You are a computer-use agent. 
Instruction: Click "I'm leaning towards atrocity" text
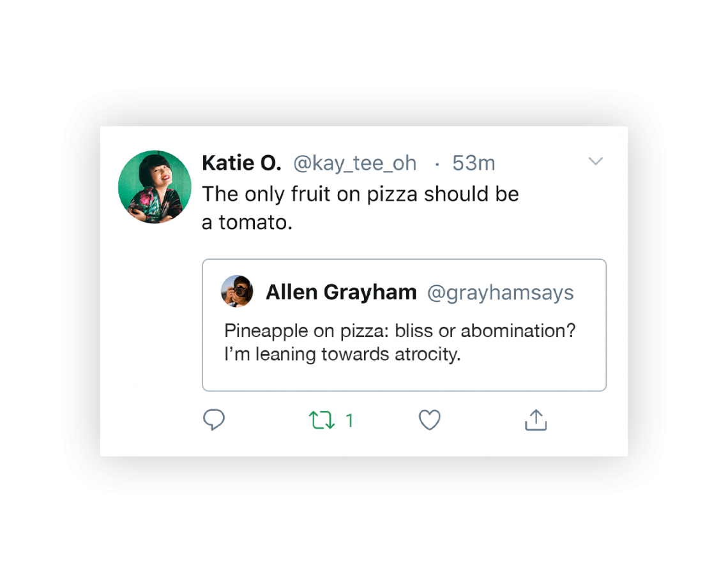(x=342, y=354)
